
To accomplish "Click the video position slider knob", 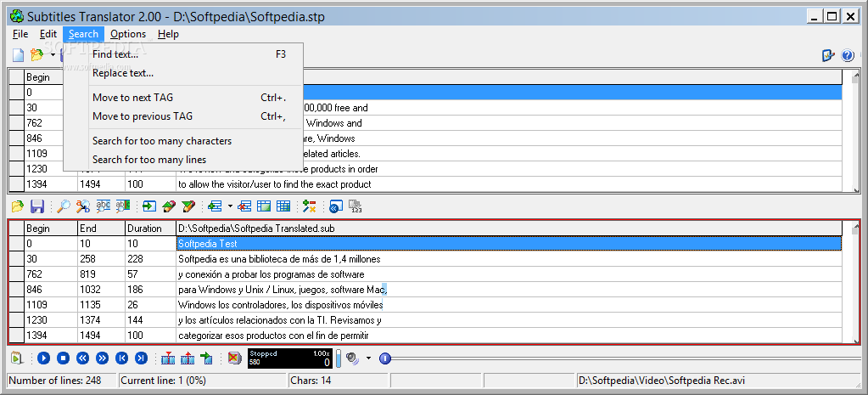I will [x=385, y=358].
